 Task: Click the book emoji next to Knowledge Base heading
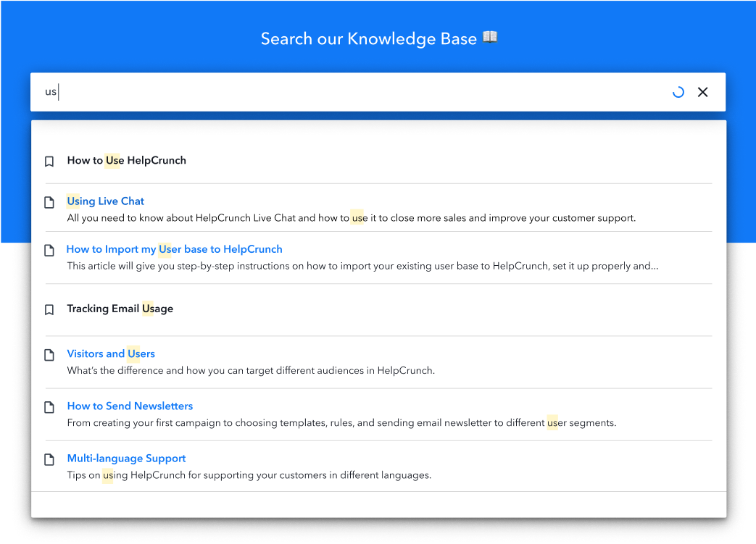pos(490,37)
